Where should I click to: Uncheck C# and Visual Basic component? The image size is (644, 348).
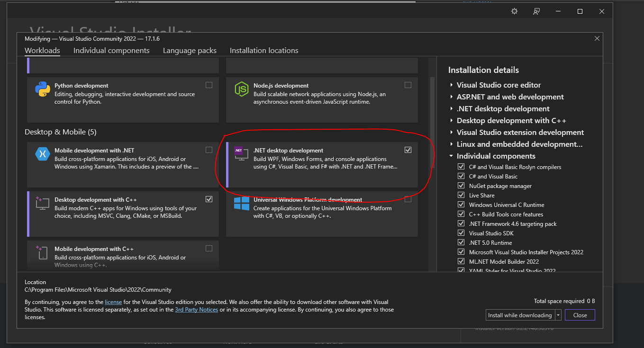461,176
